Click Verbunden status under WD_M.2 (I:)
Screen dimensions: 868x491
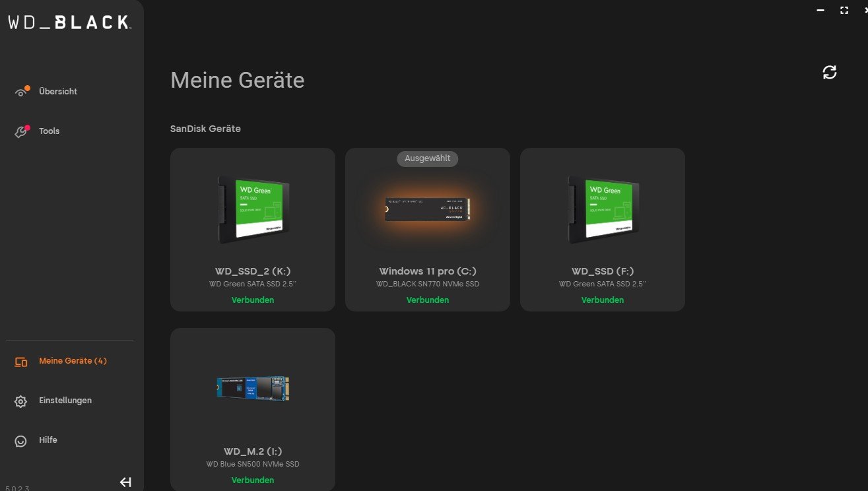pyautogui.click(x=253, y=480)
